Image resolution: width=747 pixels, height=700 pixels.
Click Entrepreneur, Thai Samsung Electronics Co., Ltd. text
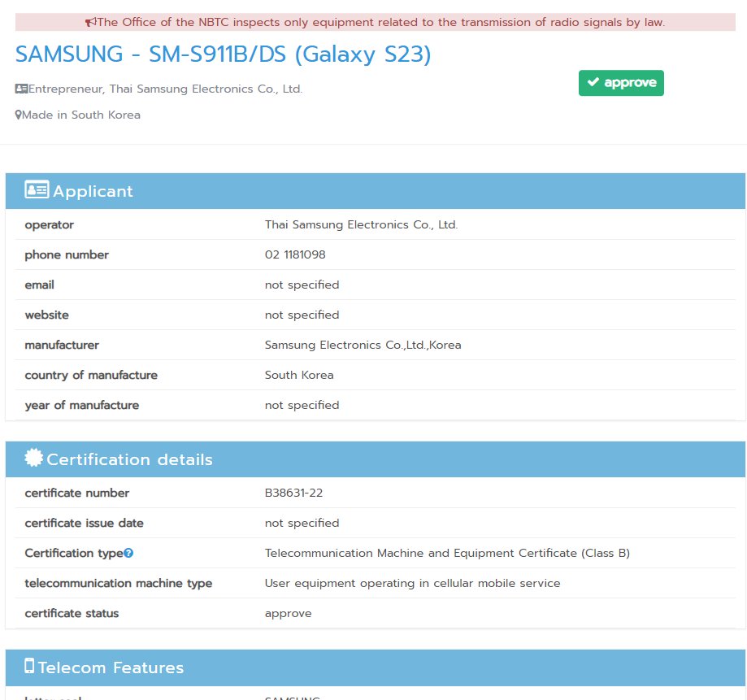165,89
